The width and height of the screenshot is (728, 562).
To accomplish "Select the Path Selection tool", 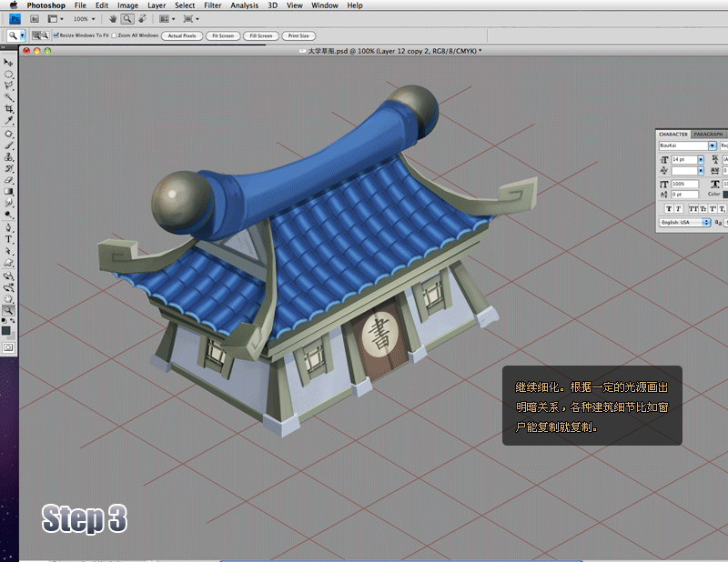I will (8, 251).
